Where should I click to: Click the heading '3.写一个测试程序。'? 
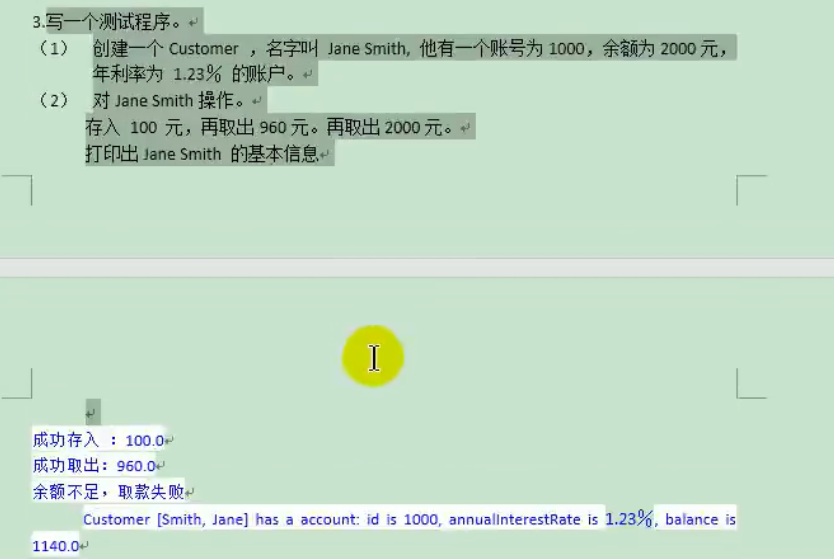[x=109, y=22]
